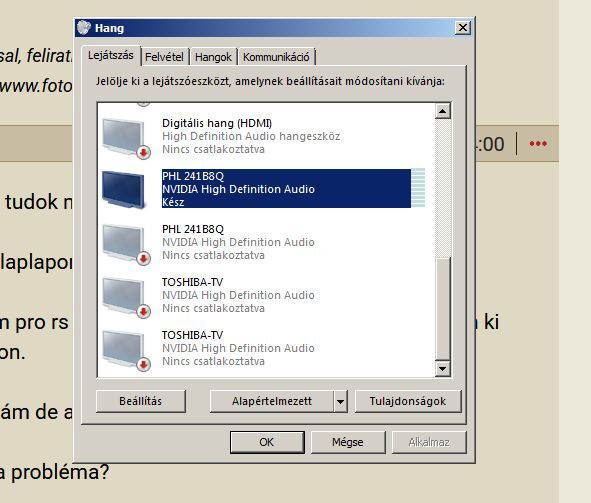Select the TOSHIBA-TV entry above the last row
Screen dimensions: 591x503
coord(264,295)
